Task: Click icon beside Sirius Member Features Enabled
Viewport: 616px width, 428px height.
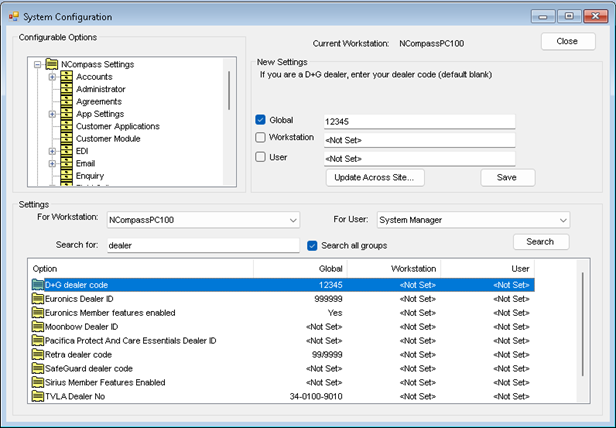Action: tap(38, 382)
